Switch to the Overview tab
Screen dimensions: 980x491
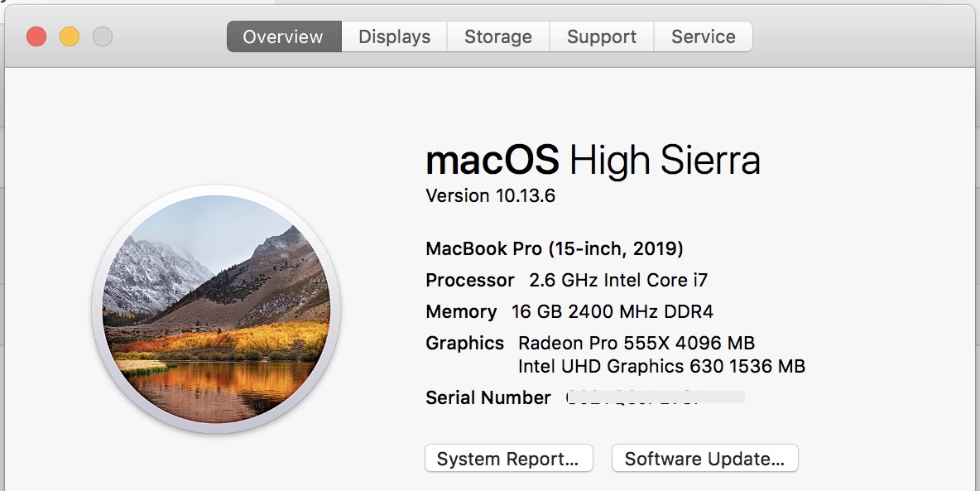coord(284,36)
